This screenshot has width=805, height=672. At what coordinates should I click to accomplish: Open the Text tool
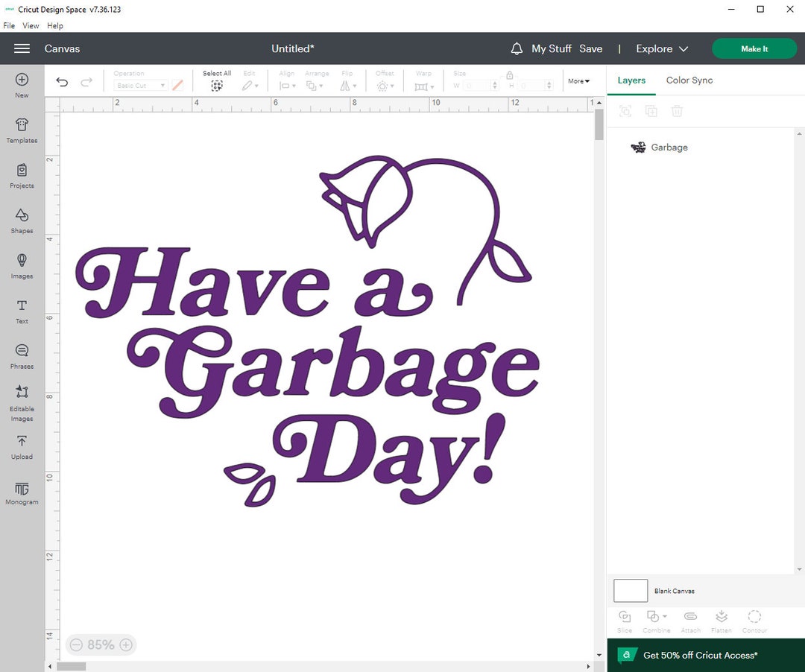pos(22,311)
